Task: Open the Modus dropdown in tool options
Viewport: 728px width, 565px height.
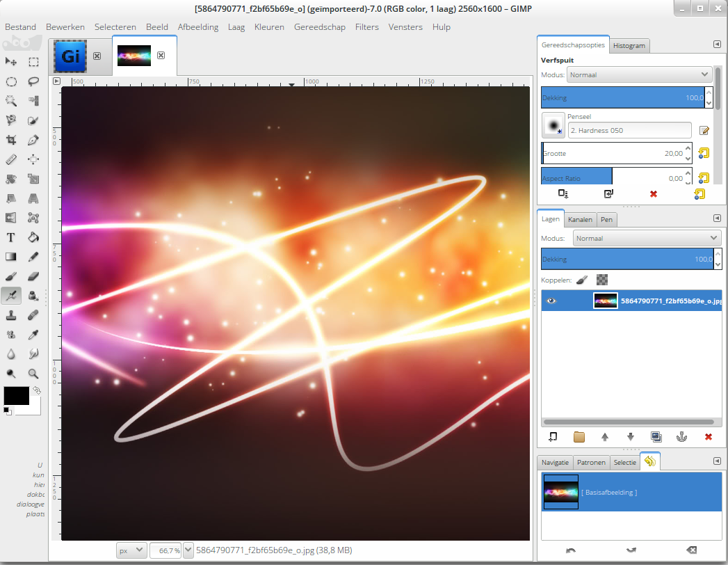Action: [638, 74]
